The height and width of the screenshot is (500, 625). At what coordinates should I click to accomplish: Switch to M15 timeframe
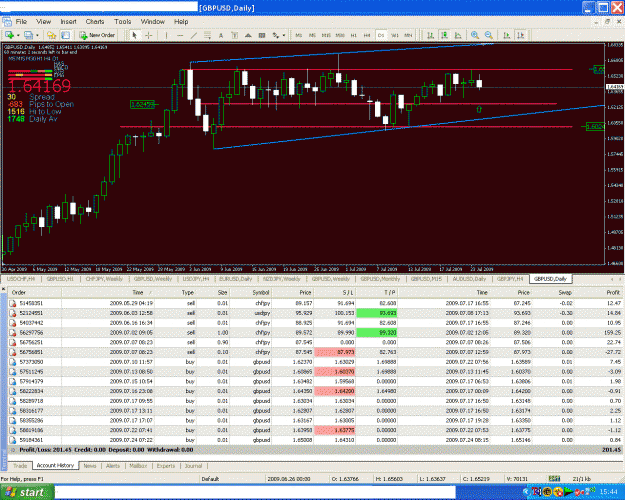326,35
